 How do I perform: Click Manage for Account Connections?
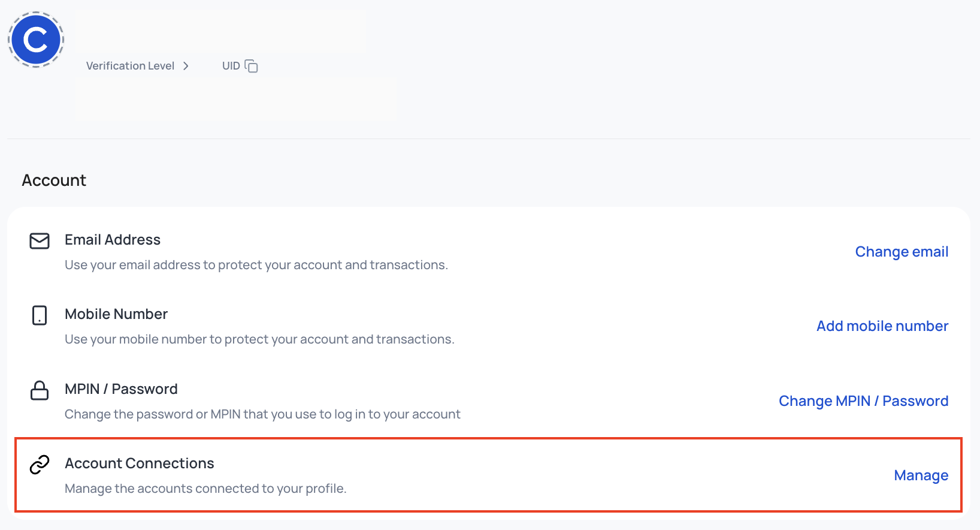921,475
